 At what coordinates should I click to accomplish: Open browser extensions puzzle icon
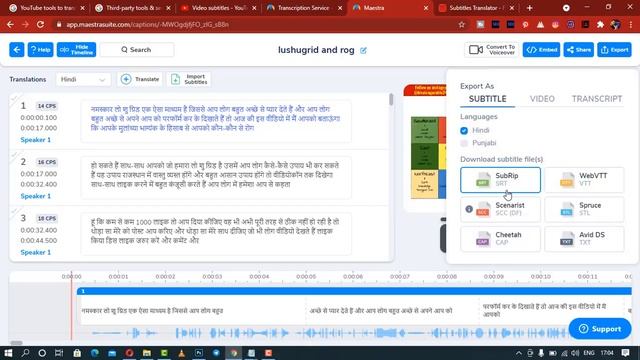(x=600, y=25)
